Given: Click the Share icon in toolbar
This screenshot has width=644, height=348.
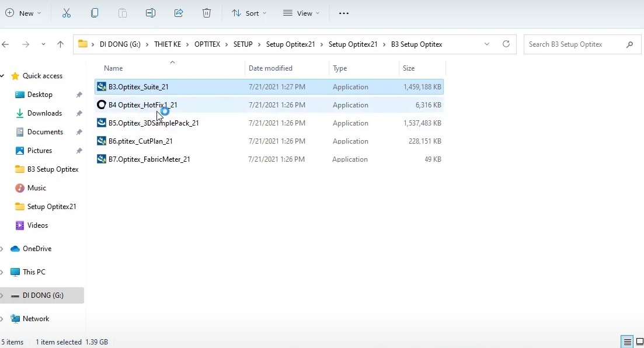Looking at the screenshot, I should tap(179, 13).
